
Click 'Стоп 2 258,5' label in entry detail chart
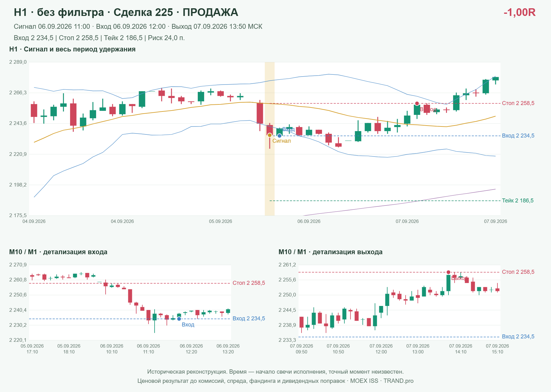tap(249, 283)
